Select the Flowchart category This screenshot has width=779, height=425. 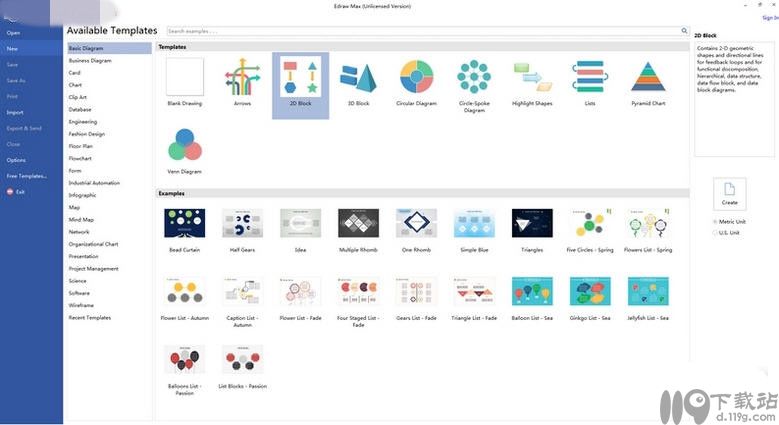pos(80,159)
